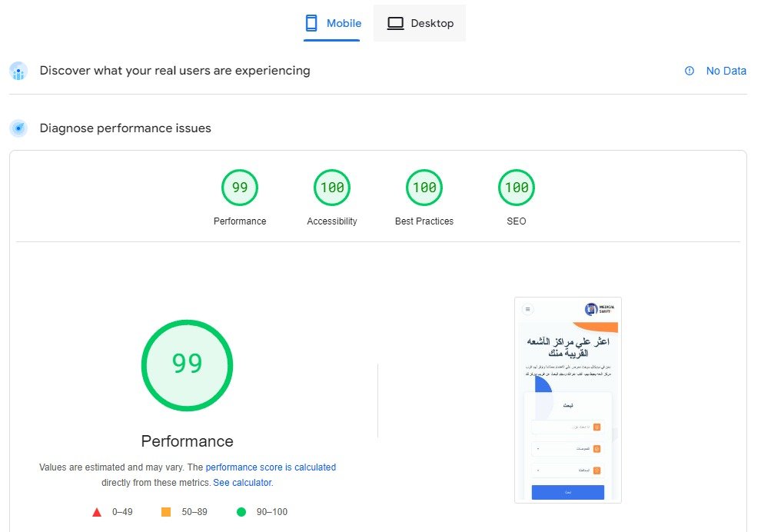This screenshot has height=532, width=761.
Task: Click the 'Diagnose performance issues' heading
Action: click(x=125, y=128)
